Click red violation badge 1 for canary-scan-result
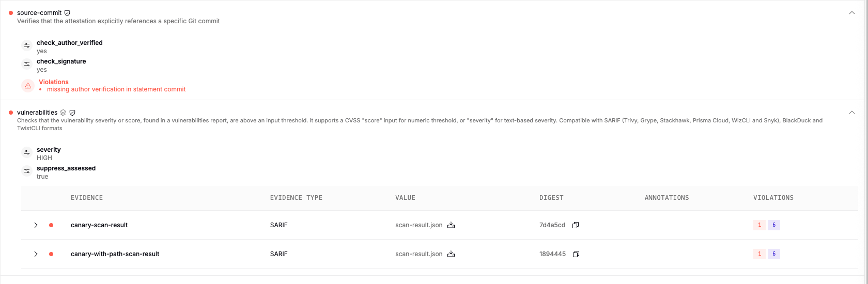Viewport: 868px width, 284px height. 760,225
